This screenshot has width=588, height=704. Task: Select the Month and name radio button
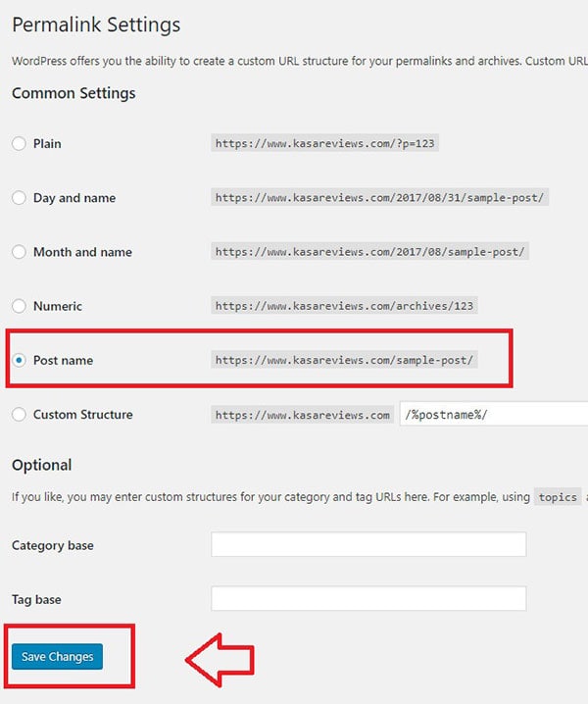[x=20, y=252]
